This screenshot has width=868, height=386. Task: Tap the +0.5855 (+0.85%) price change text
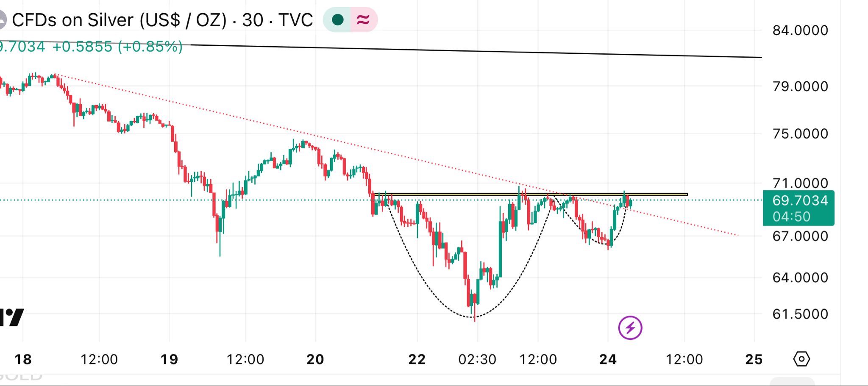point(117,47)
